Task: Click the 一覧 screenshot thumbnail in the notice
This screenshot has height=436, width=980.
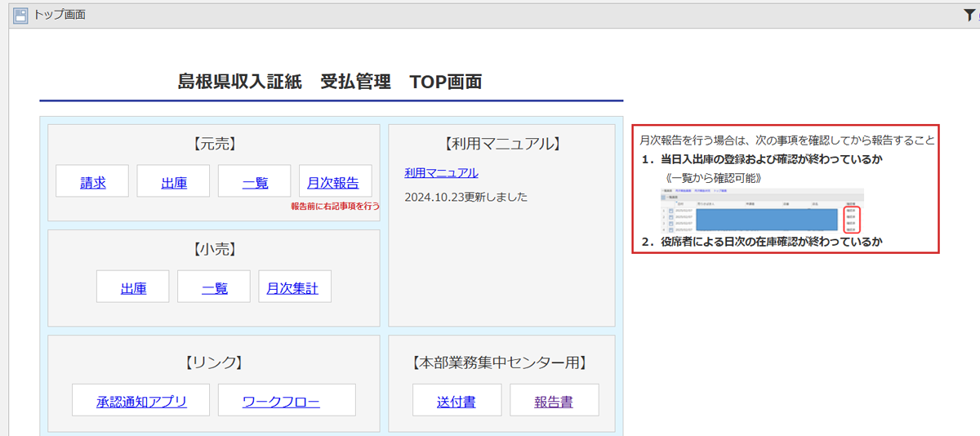Action: point(761,211)
